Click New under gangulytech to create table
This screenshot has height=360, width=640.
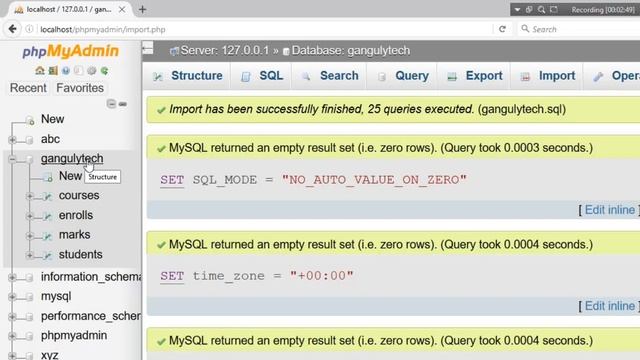[70, 176]
